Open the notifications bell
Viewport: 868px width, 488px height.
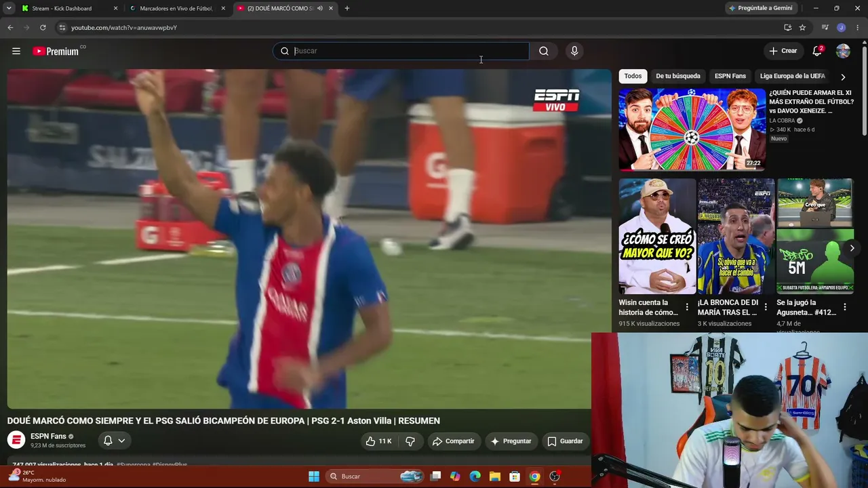click(x=817, y=51)
